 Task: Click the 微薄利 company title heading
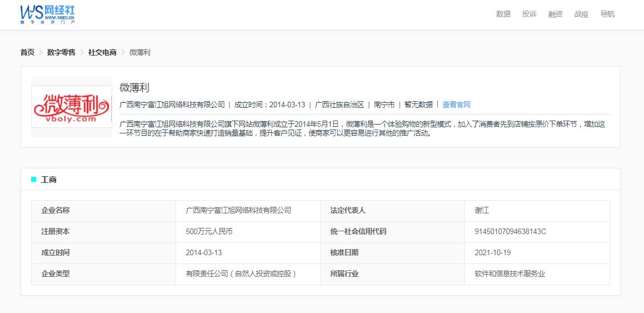pos(134,87)
